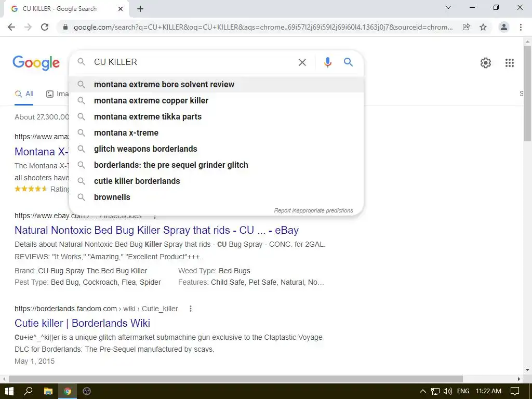Submit search with blue magnifier icon

[348, 62]
